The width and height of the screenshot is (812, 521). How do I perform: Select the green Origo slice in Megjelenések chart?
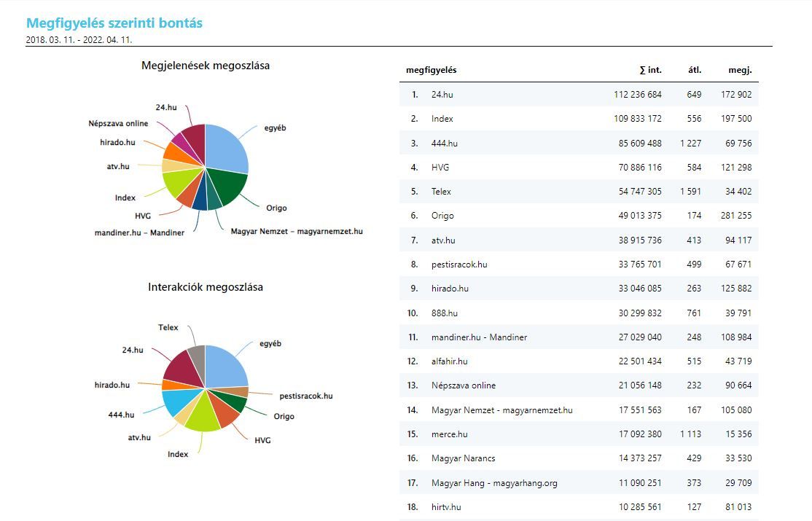point(227,187)
